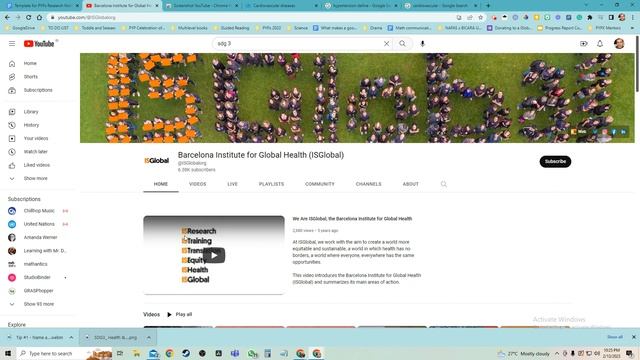640x360 pixels.
Task: Expand Show 93 more subscriptions
Action: tap(39, 304)
